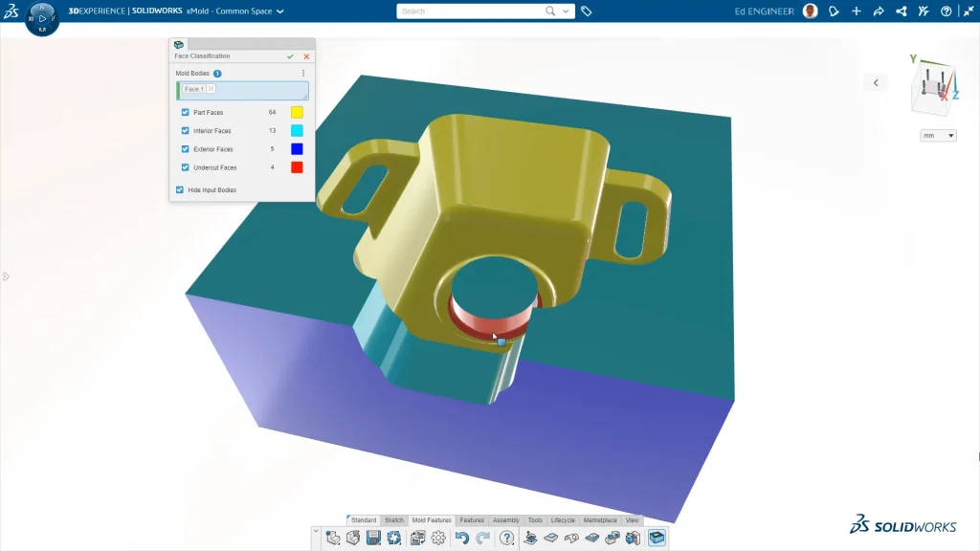Screen dimensions: 980x551
Task: Open the Assembly tab
Action: [x=505, y=520]
